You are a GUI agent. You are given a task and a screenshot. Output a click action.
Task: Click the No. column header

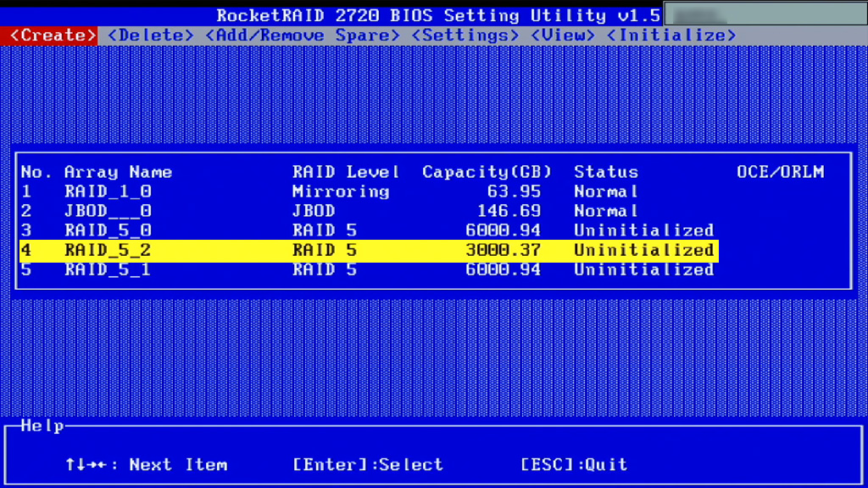36,172
